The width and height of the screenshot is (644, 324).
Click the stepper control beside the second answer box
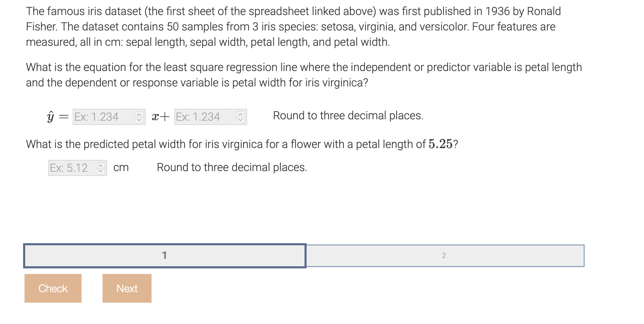click(x=240, y=117)
